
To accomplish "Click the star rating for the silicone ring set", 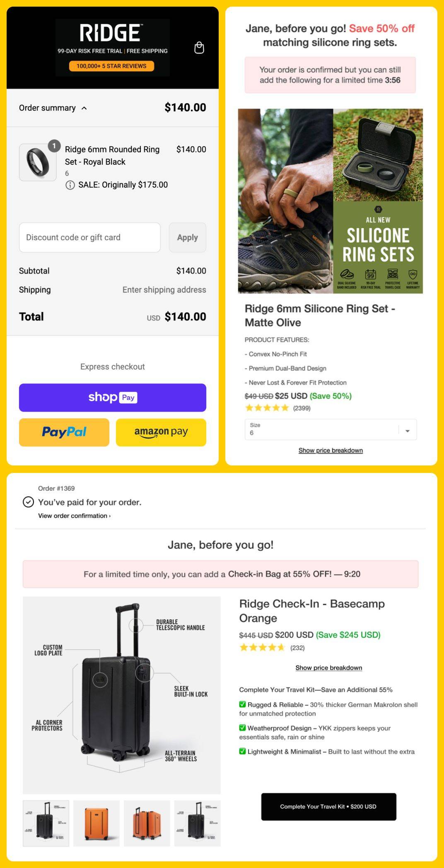I will click(x=268, y=407).
